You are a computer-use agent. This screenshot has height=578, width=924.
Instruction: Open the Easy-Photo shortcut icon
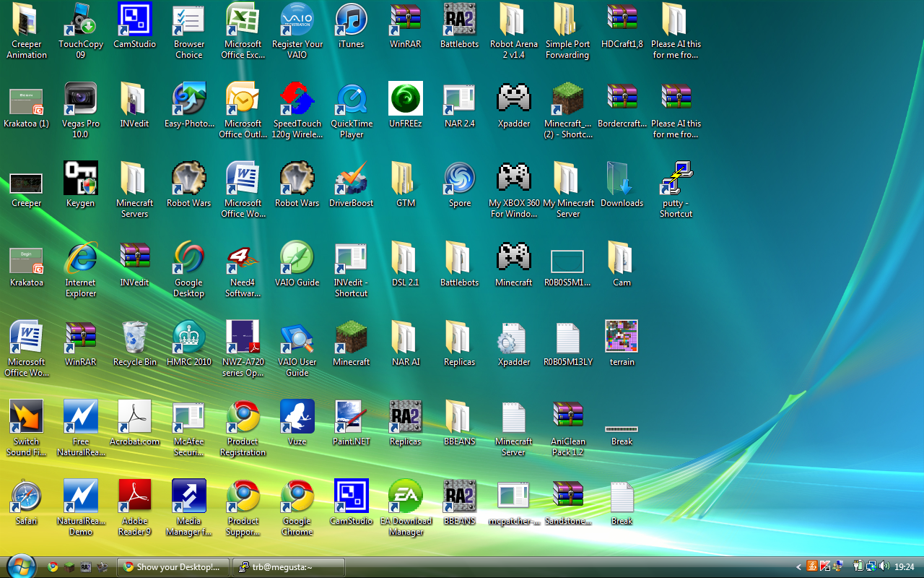[189, 99]
